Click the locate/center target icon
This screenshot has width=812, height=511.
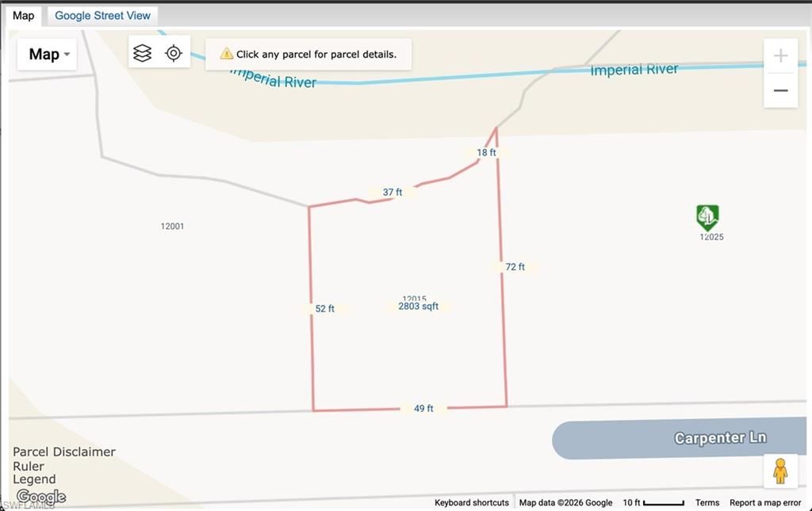pyautogui.click(x=174, y=53)
